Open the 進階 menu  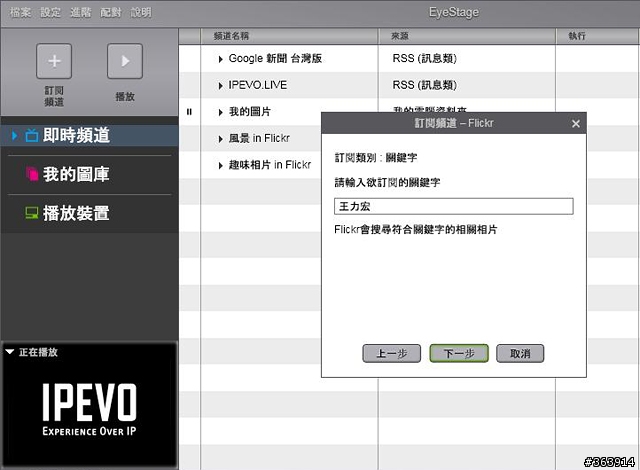[x=80, y=13]
